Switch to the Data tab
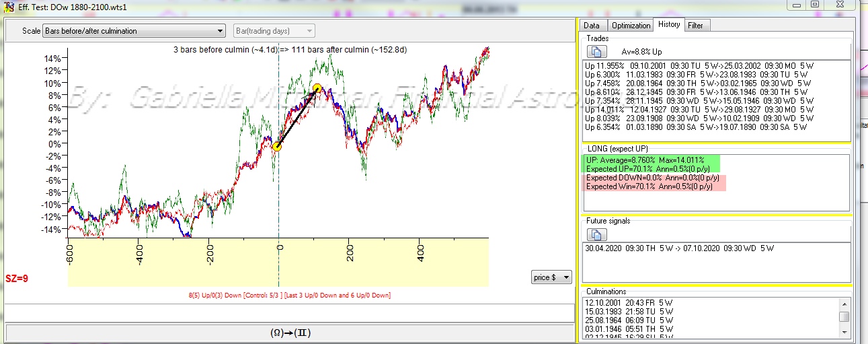 coord(592,25)
